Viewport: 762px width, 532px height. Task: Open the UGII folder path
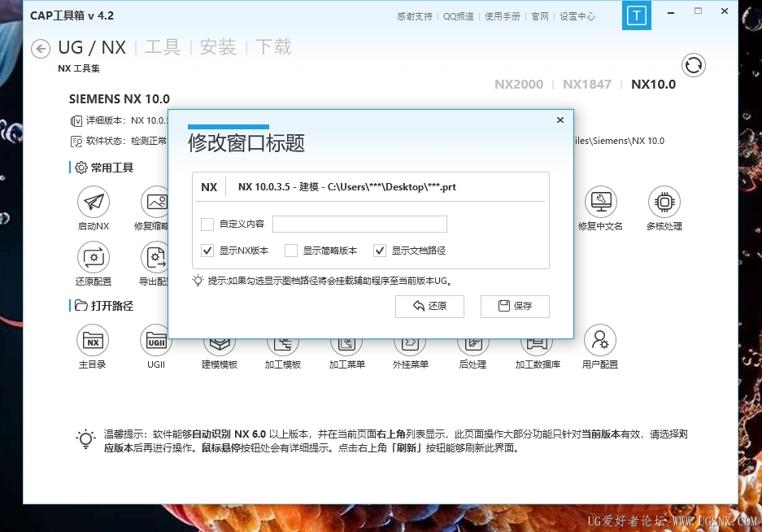click(x=156, y=340)
